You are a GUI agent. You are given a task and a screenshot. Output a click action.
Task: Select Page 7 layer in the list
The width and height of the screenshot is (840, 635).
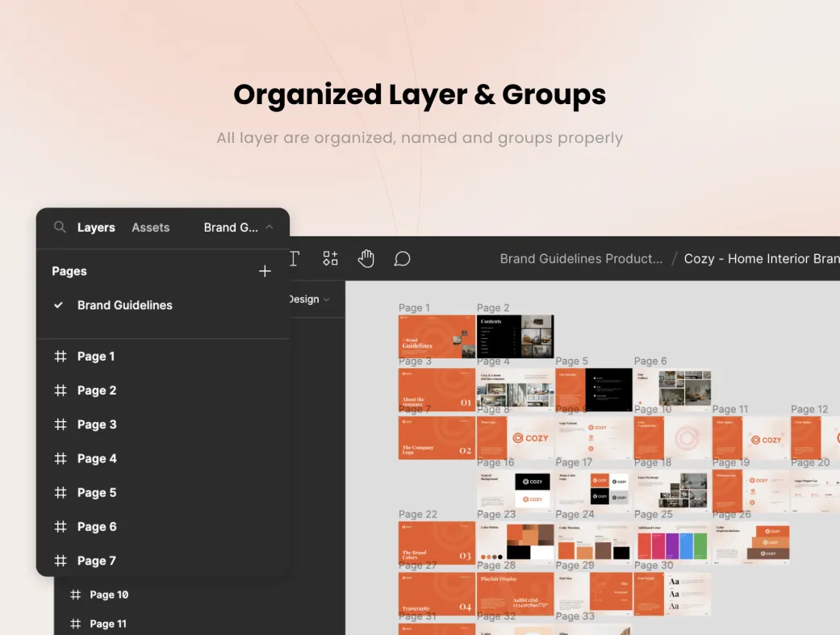click(x=97, y=561)
